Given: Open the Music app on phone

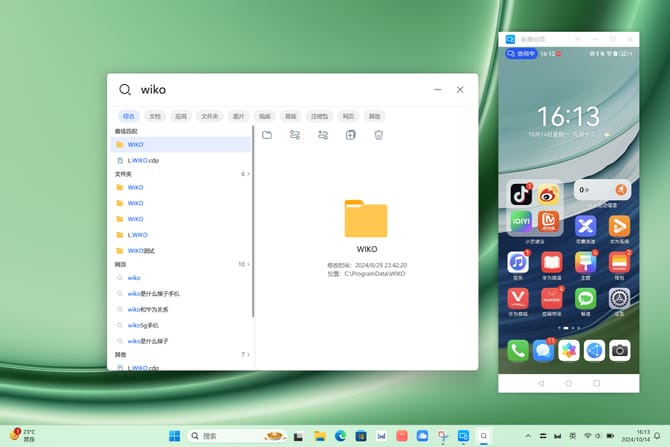Looking at the screenshot, I should pos(518,262).
